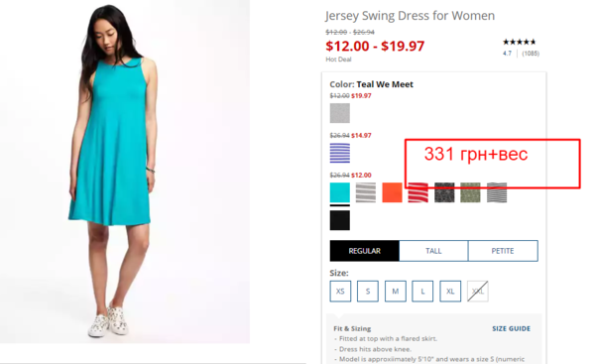Image resolution: width=595 pixels, height=364 pixels.
Task: Choose the orange color swatch
Action: (x=392, y=192)
